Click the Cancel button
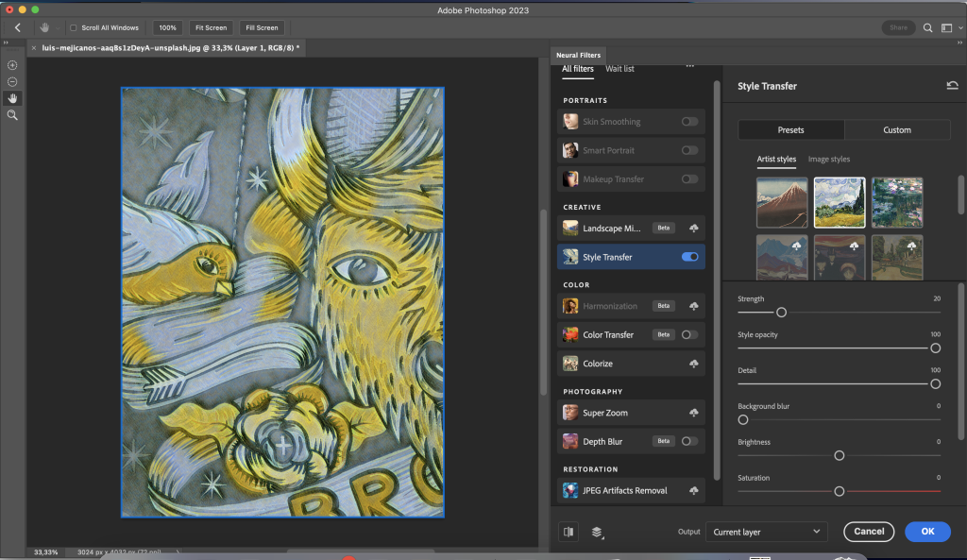 (x=869, y=532)
